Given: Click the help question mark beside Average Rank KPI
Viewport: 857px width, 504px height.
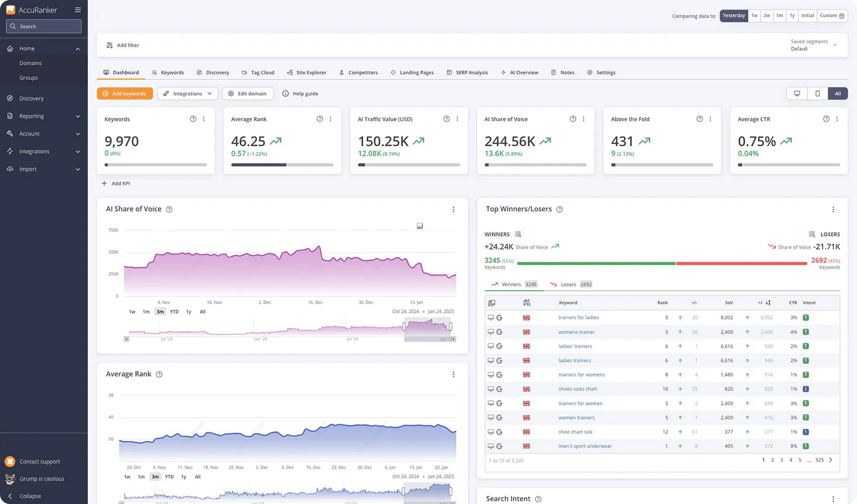Looking at the screenshot, I should click(x=320, y=118).
